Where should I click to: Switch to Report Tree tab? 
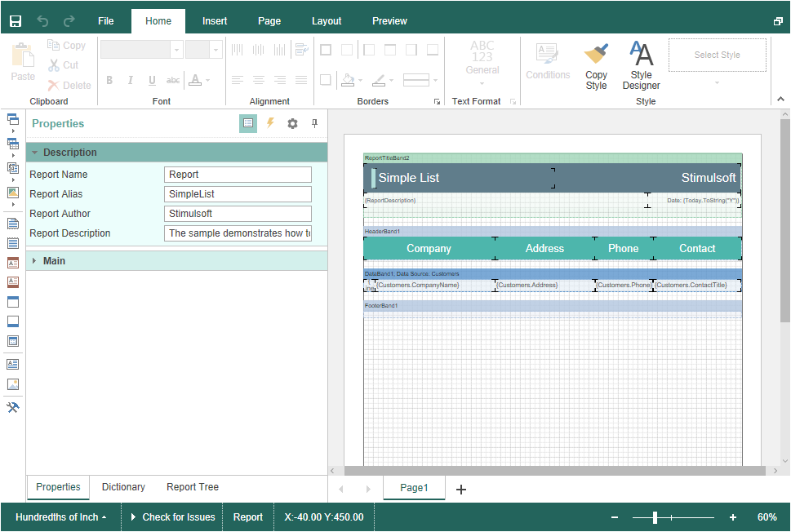point(193,487)
